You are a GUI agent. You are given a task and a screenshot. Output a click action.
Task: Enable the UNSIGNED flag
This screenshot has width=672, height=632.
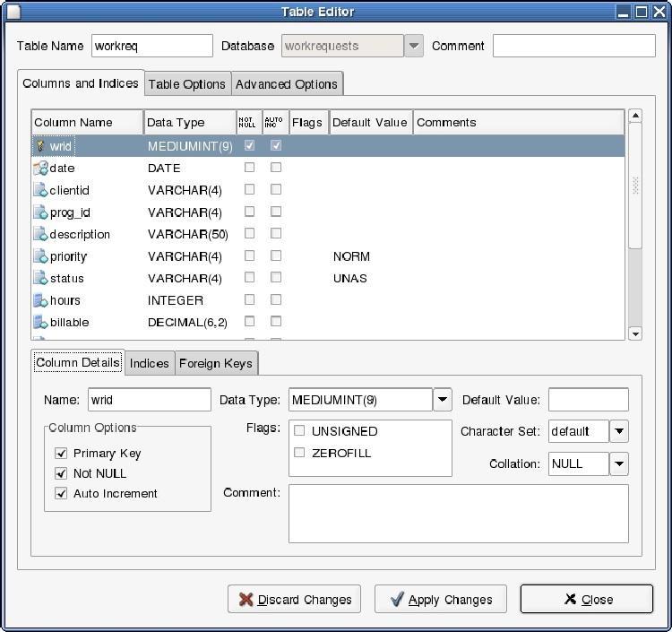pyautogui.click(x=299, y=431)
